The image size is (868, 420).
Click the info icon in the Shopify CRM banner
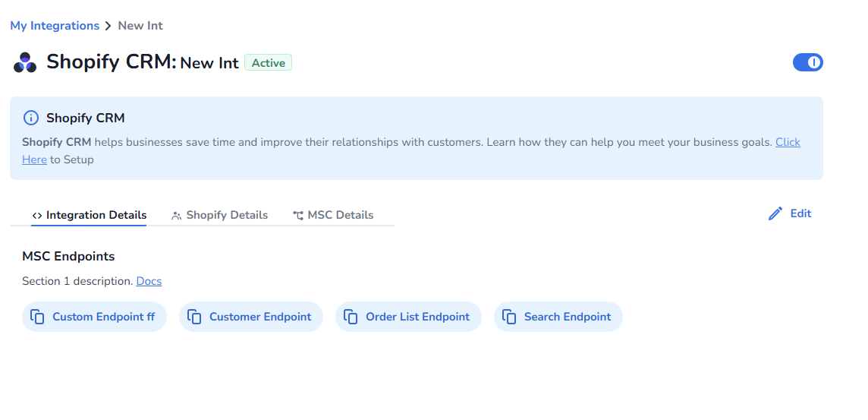point(31,118)
